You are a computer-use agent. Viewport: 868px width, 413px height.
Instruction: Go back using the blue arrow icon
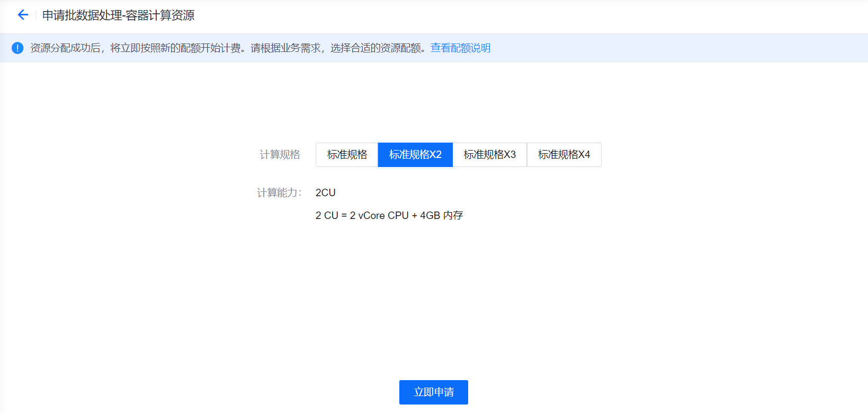tap(23, 15)
